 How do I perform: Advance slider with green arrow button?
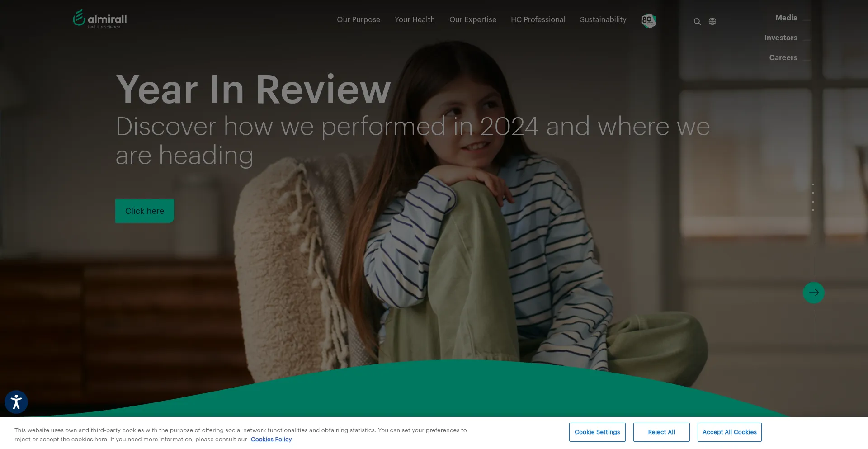(814, 293)
